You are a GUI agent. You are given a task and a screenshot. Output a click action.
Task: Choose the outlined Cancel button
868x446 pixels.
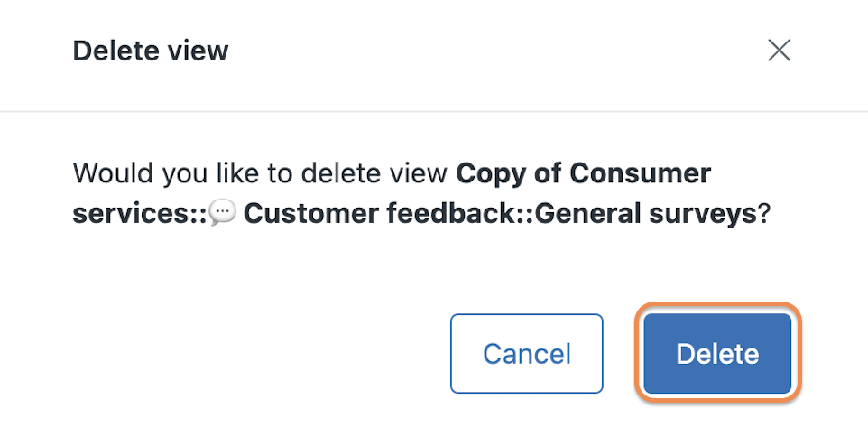(x=526, y=354)
